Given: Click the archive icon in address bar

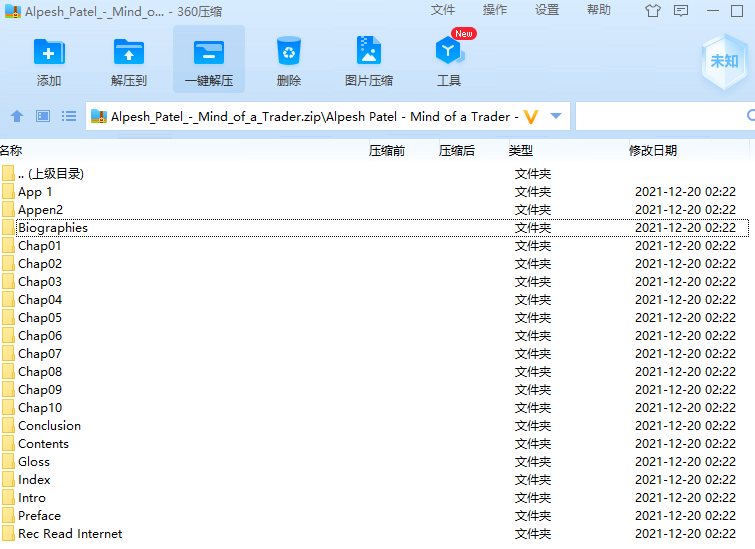Looking at the screenshot, I should point(99,117).
